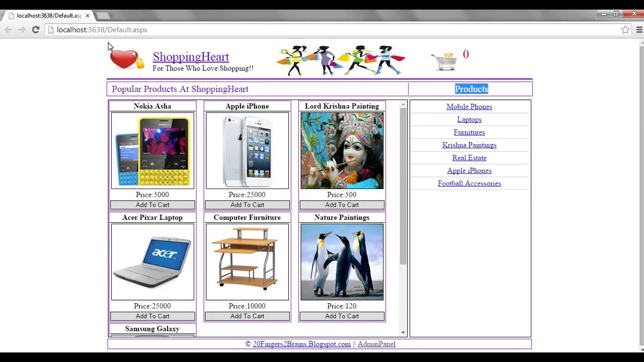Viewport: 644px width, 362px height.
Task: Open the Krishna Paintings category
Action: coord(469,145)
